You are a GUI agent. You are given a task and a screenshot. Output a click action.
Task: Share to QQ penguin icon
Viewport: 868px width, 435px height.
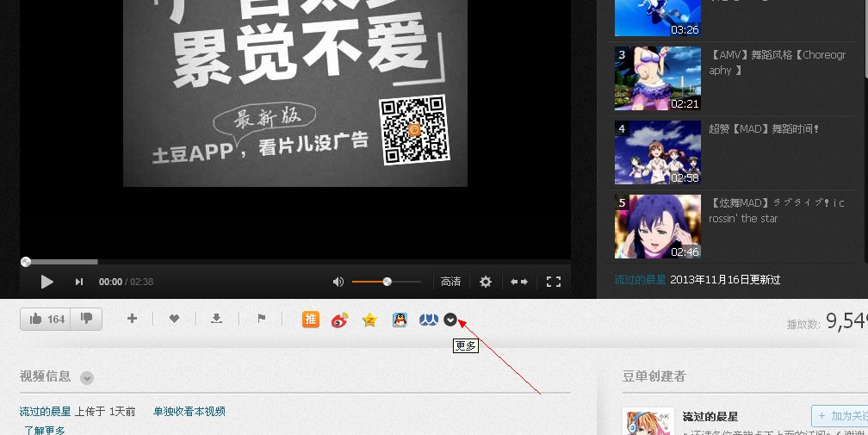tap(400, 320)
